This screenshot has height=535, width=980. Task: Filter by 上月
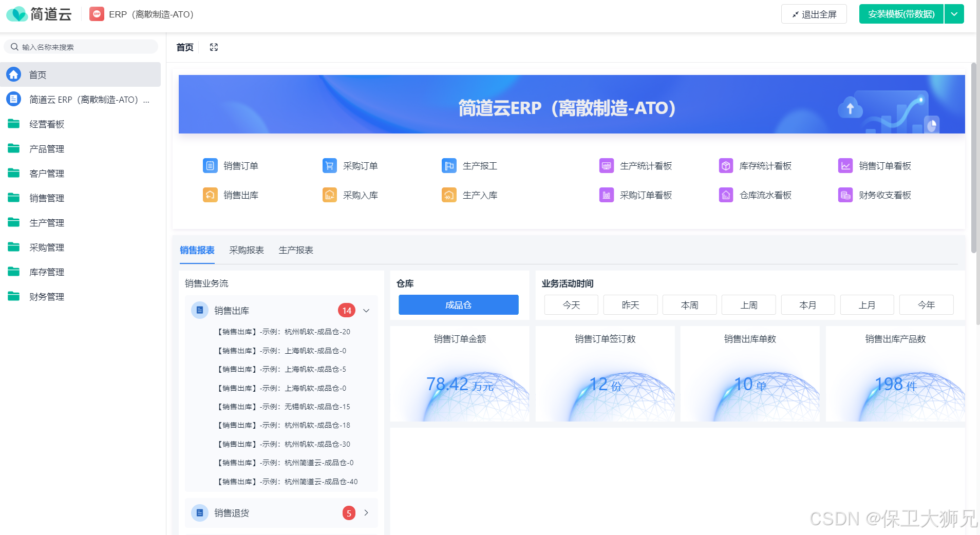point(867,304)
